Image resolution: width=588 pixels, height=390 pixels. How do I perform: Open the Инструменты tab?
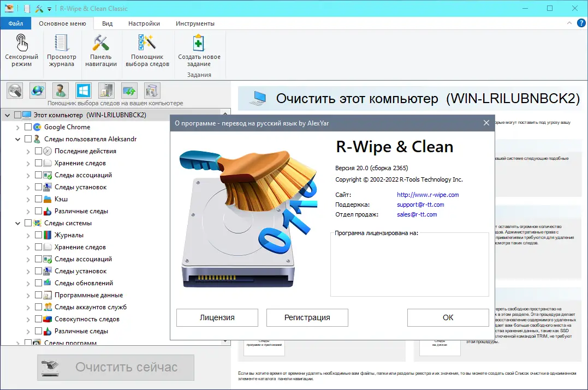click(195, 23)
